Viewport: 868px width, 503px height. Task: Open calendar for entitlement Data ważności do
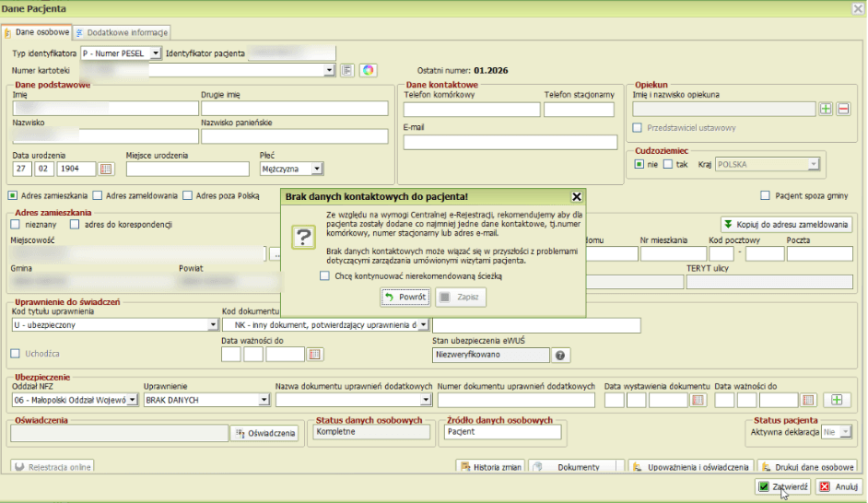pyautogui.click(x=315, y=355)
